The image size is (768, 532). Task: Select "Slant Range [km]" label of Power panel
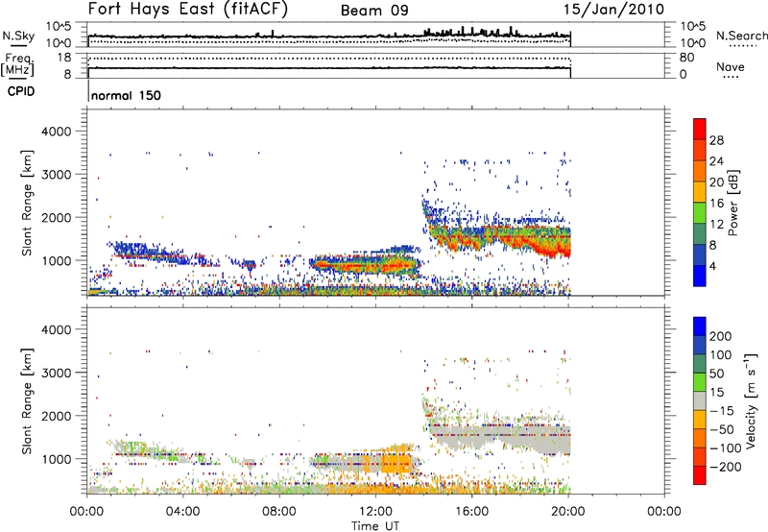(27, 203)
